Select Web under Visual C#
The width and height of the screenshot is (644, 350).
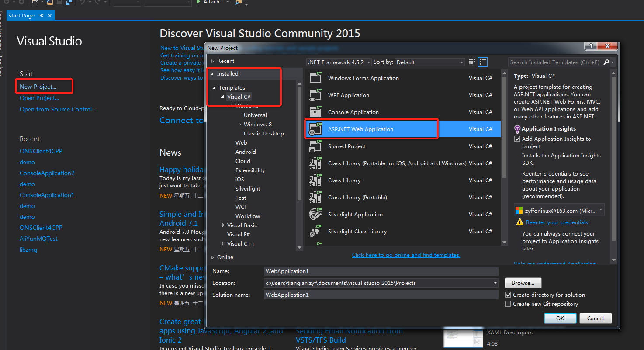(x=241, y=142)
